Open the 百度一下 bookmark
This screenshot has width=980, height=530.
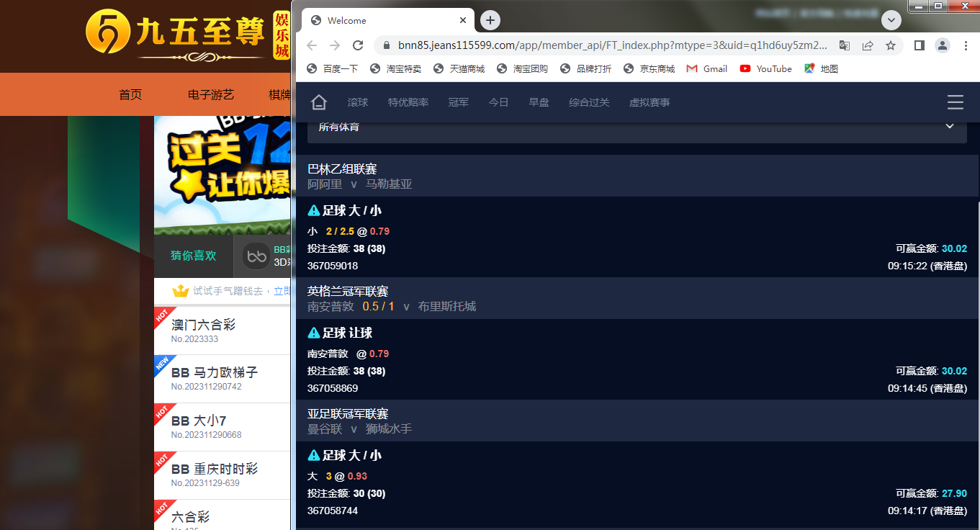333,68
